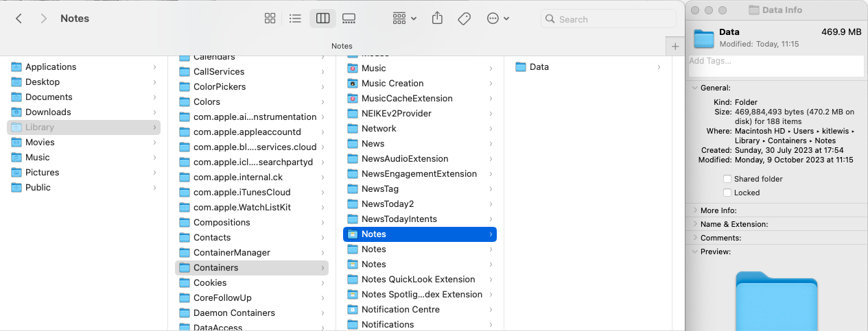Switch to icon view

pyautogui.click(x=270, y=19)
